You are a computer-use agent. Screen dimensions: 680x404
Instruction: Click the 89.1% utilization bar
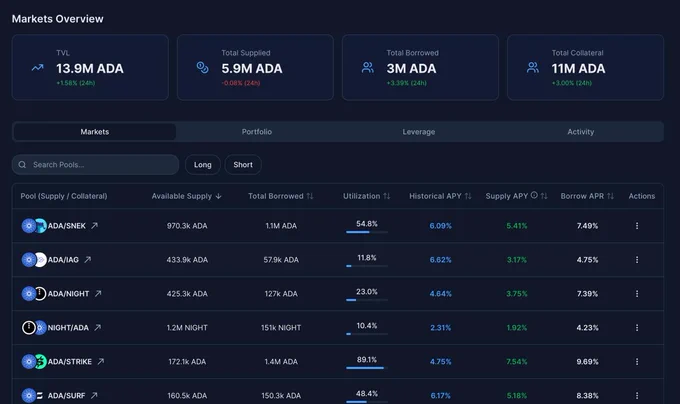[x=367, y=368]
